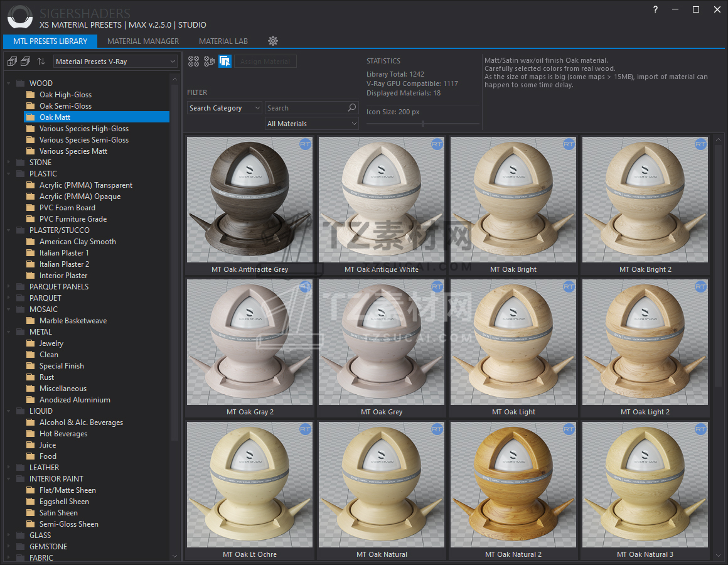Collapse the METAL category arrow

pos(9,332)
